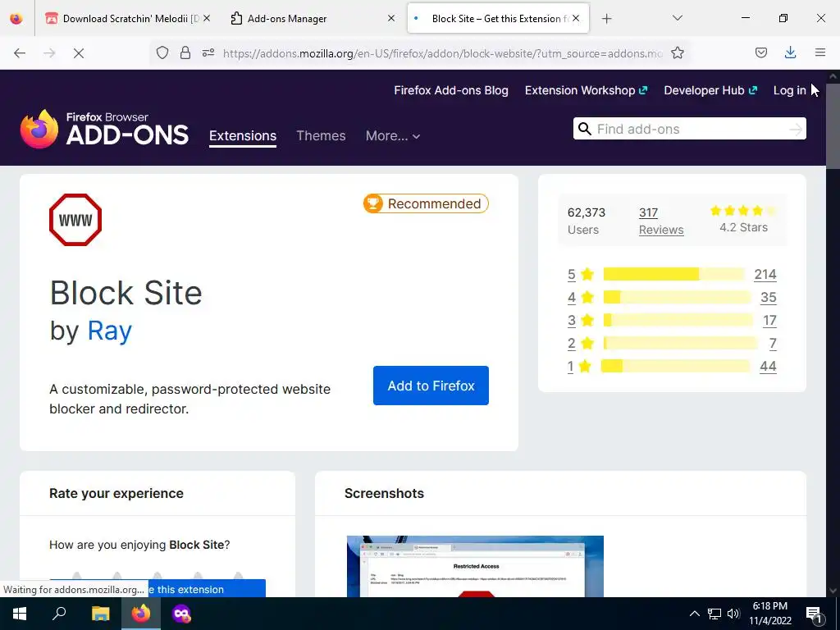
Task: Expand the More... menu
Action: coord(393,135)
